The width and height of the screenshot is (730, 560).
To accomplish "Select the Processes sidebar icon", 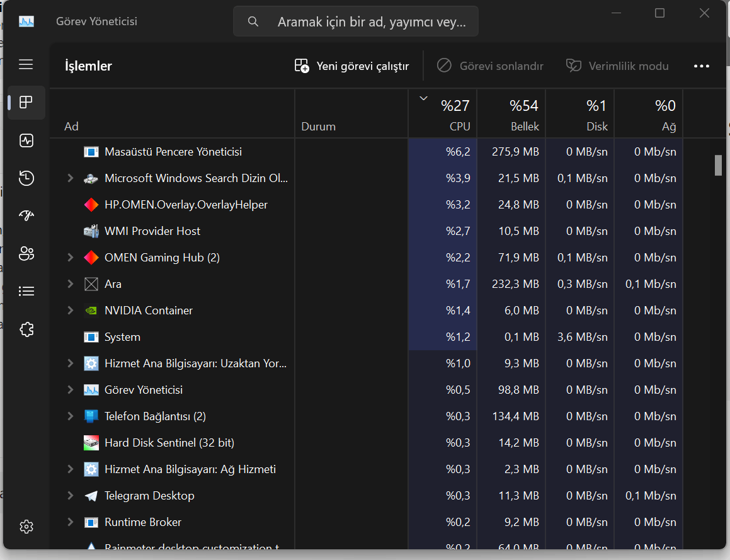I will click(x=26, y=103).
